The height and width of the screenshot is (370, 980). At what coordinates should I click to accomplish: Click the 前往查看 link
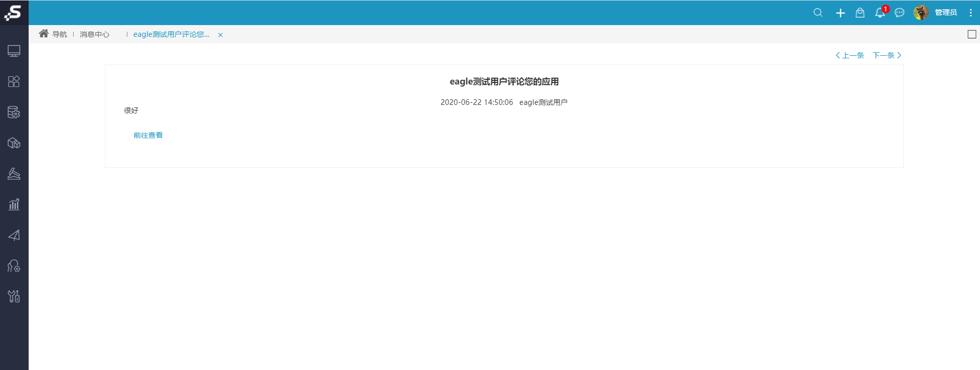(x=148, y=135)
